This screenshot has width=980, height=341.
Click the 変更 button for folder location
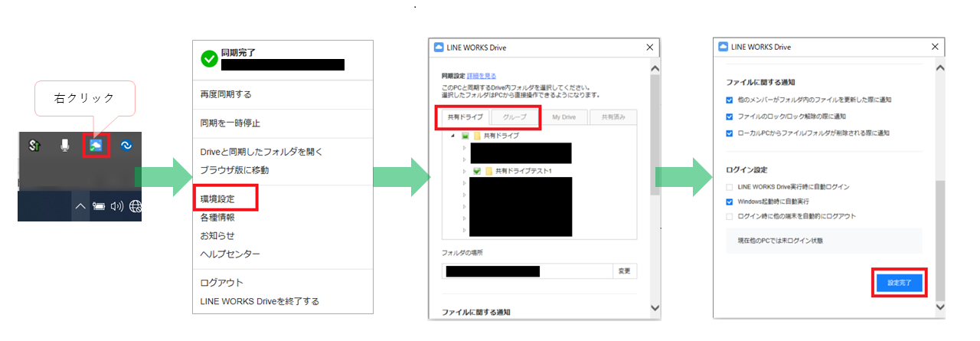click(x=624, y=271)
